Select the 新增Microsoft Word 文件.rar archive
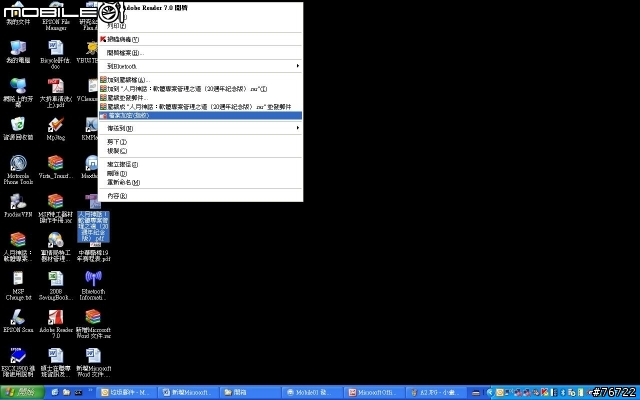This screenshot has width=640, height=400. [93, 324]
